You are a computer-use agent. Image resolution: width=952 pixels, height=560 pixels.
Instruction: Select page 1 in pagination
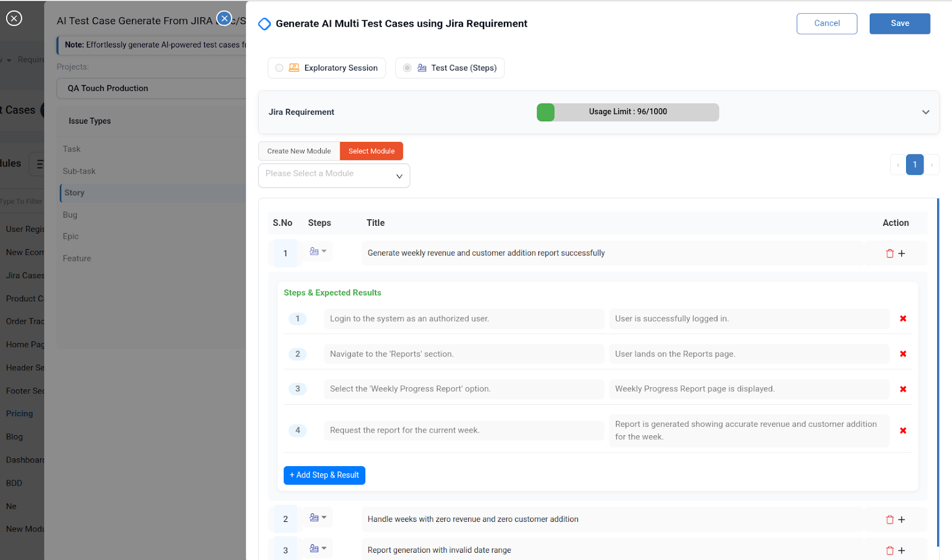click(915, 165)
